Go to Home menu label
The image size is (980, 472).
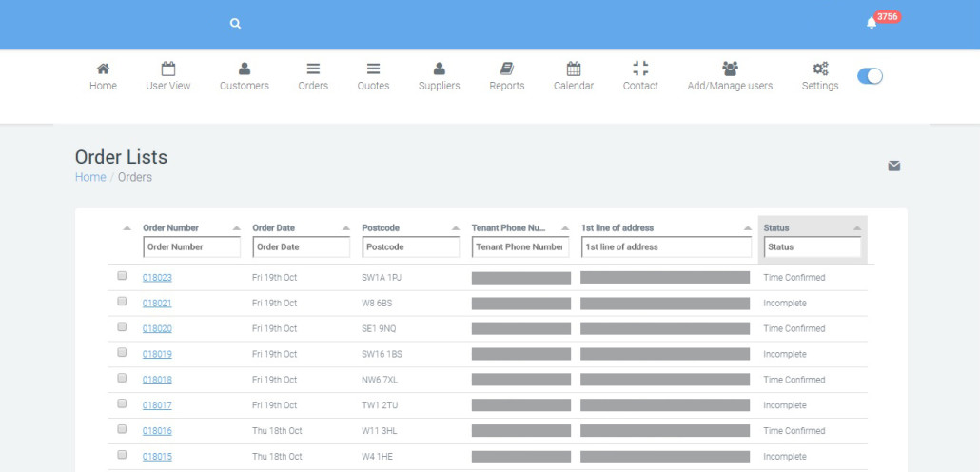[103, 86]
